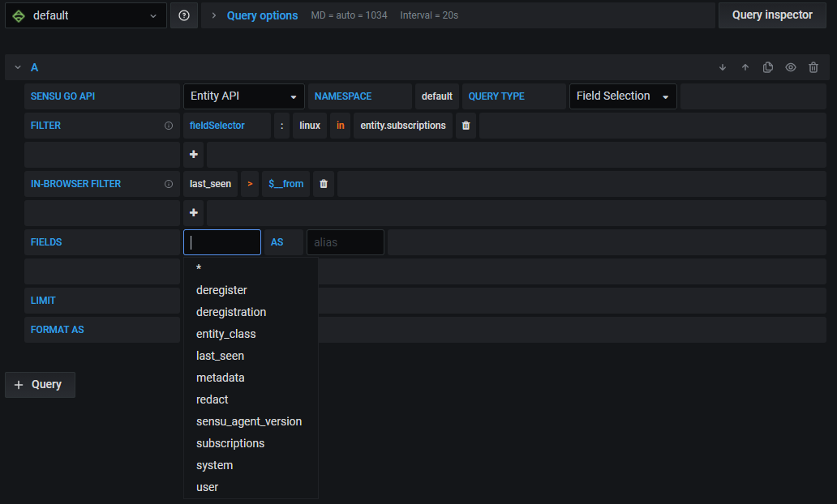837x504 pixels.
Task: Click the $__from filter value
Action: (x=286, y=184)
